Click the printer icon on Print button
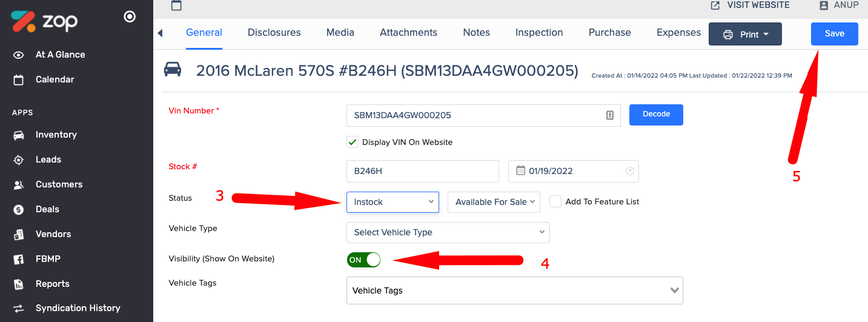Image resolution: width=868 pixels, height=322 pixels. (x=728, y=35)
